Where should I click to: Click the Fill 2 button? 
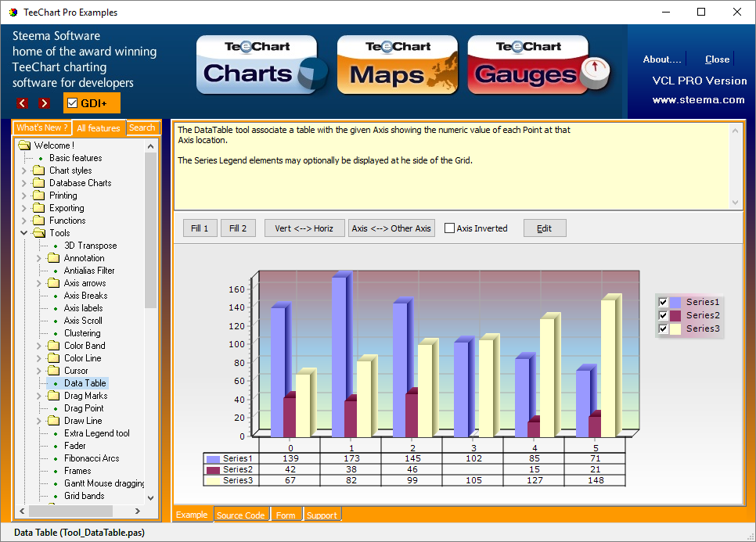pos(238,228)
